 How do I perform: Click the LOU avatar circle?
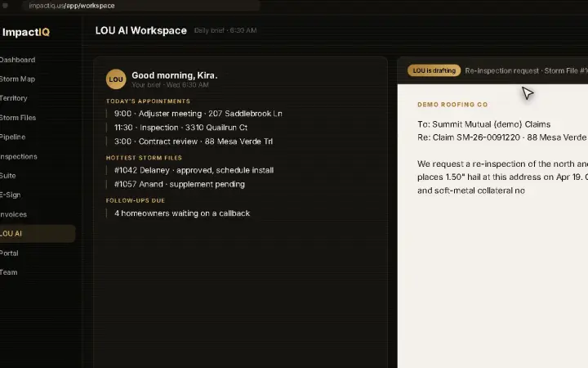(116, 79)
